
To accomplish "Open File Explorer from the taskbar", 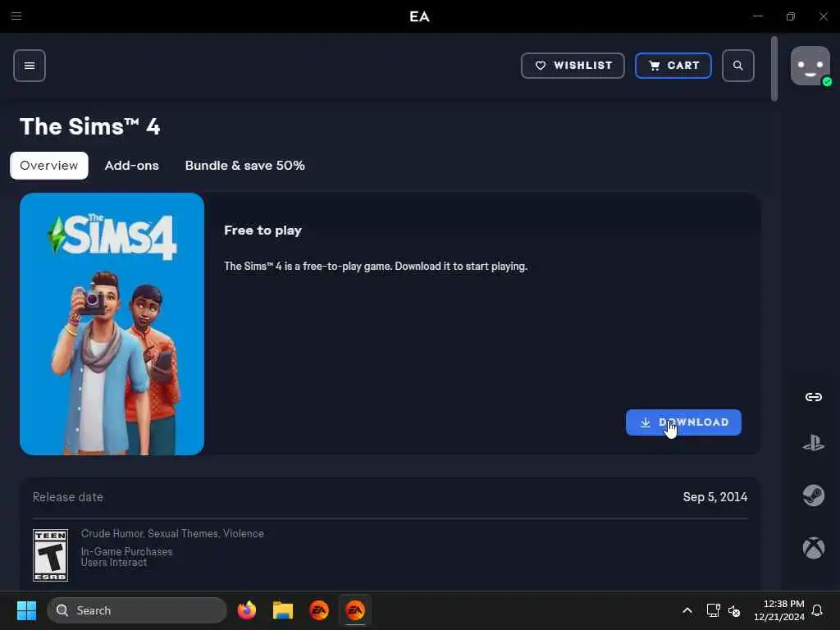I will point(283,610).
